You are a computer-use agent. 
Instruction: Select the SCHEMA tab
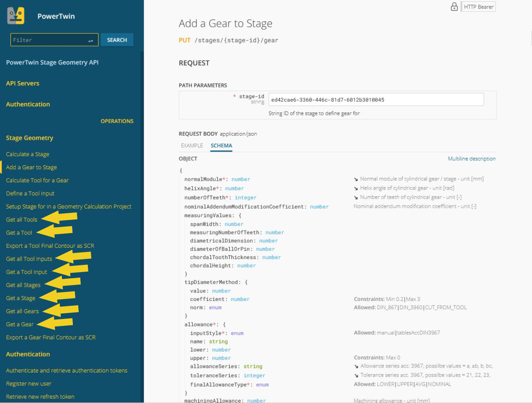[x=221, y=146]
